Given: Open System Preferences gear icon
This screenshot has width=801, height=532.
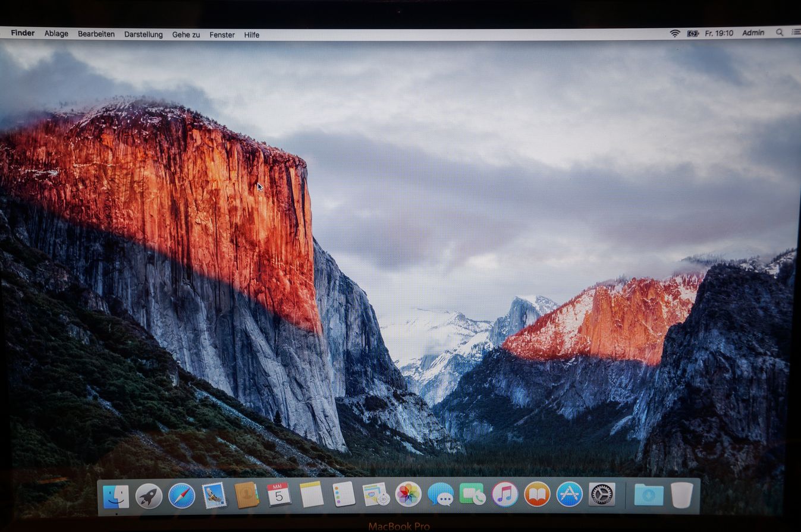Looking at the screenshot, I should (x=602, y=494).
